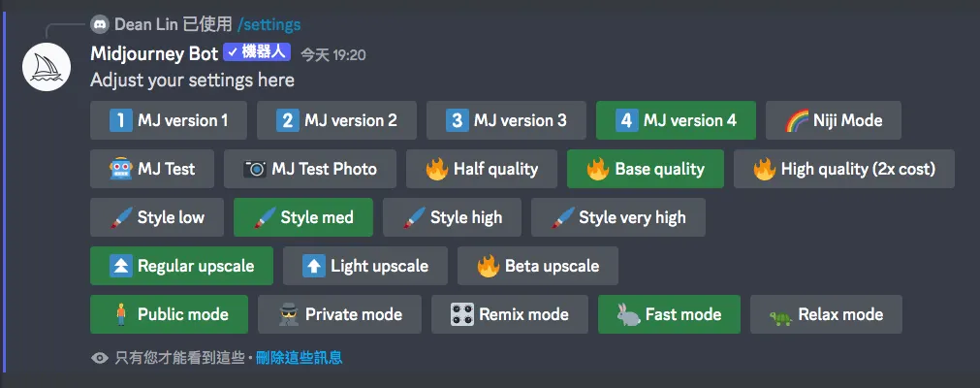Toggle Base quality setting

tap(646, 169)
